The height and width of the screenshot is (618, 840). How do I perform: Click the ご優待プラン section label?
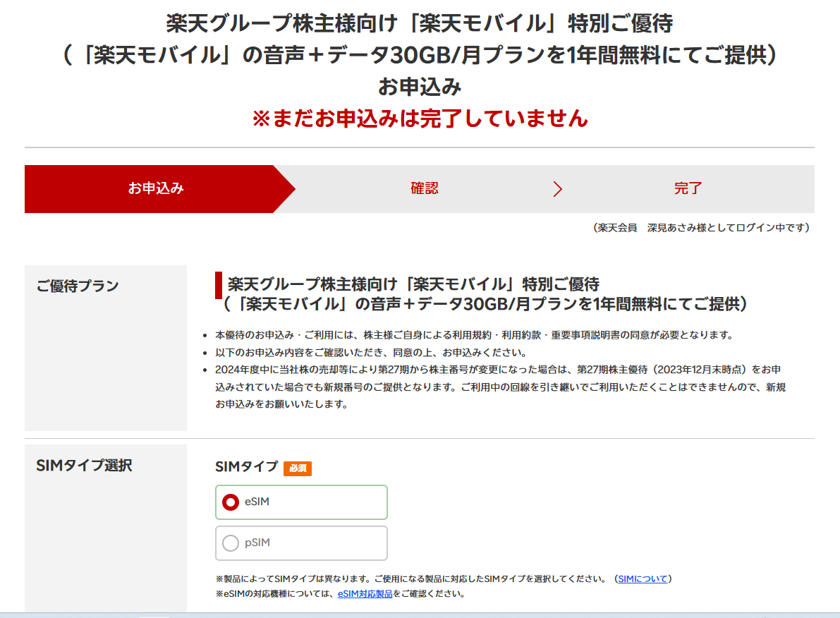point(78,286)
